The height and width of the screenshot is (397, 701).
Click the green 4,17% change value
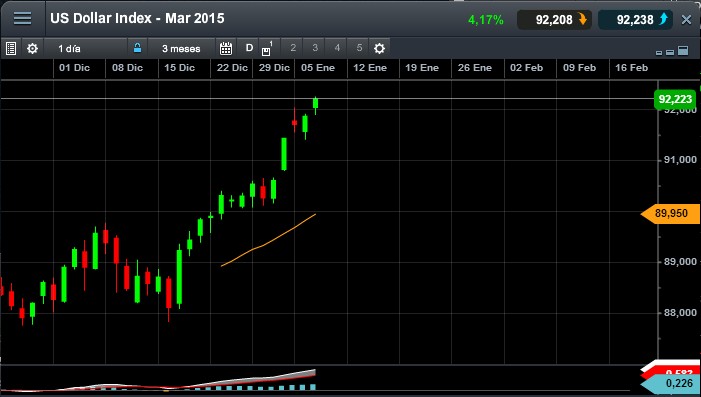(486, 20)
